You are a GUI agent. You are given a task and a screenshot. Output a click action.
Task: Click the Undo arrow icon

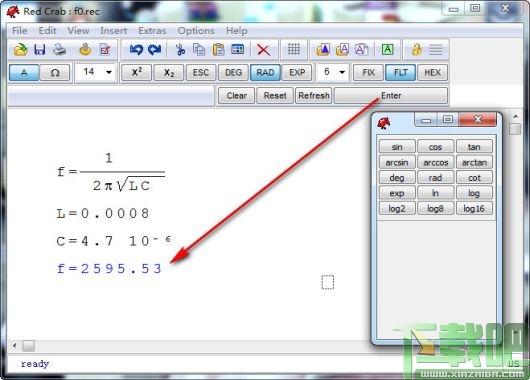point(136,50)
